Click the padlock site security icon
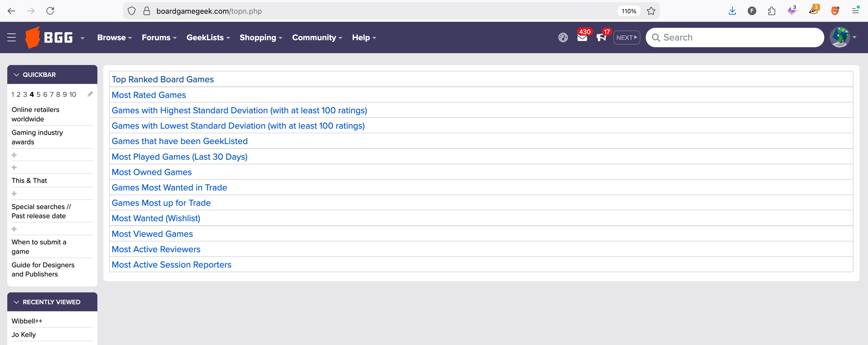This screenshot has width=868, height=345. (x=147, y=11)
